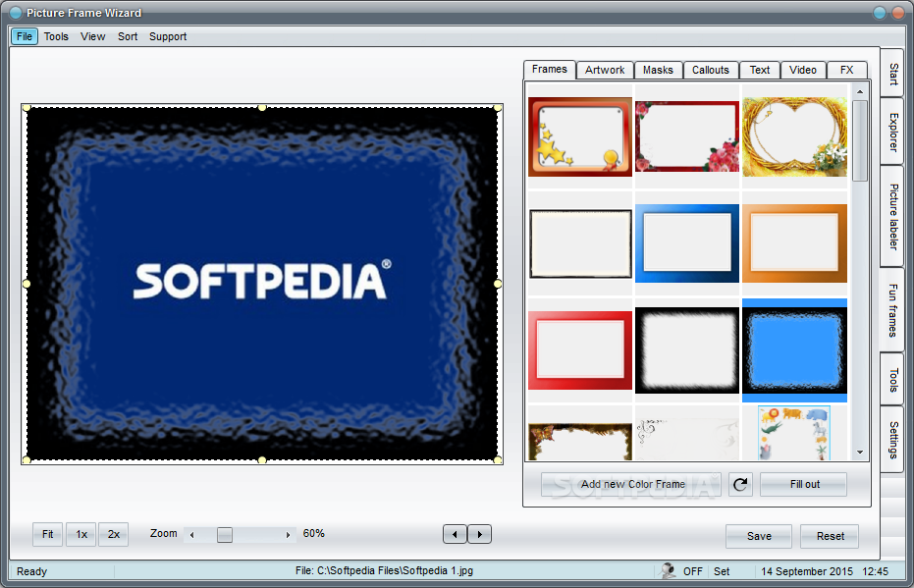Select the cartoon animals frame thumbnail

click(794, 433)
